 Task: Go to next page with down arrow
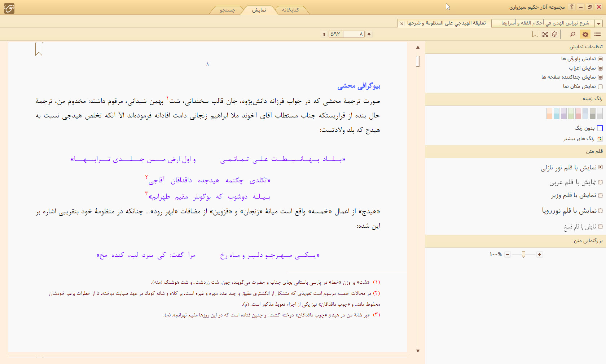pos(369,34)
